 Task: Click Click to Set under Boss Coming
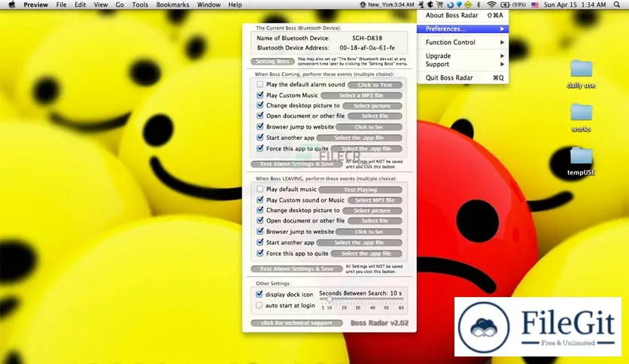click(x=369, y=127)
